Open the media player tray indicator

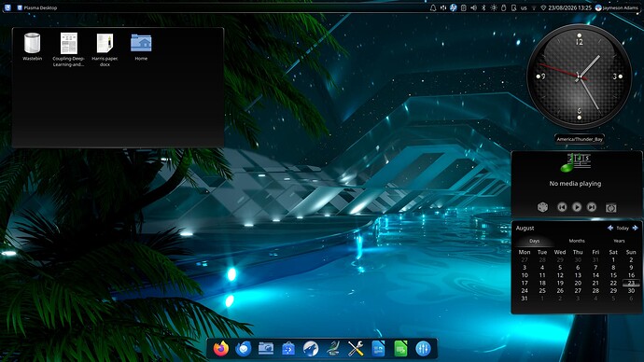point(443,7)
